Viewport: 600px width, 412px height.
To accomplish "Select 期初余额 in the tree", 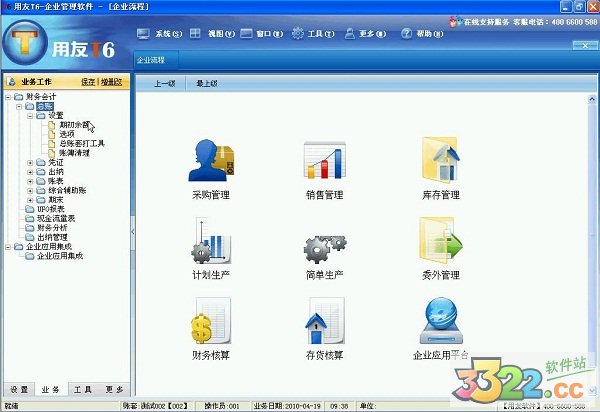I will tap(74, 125).
